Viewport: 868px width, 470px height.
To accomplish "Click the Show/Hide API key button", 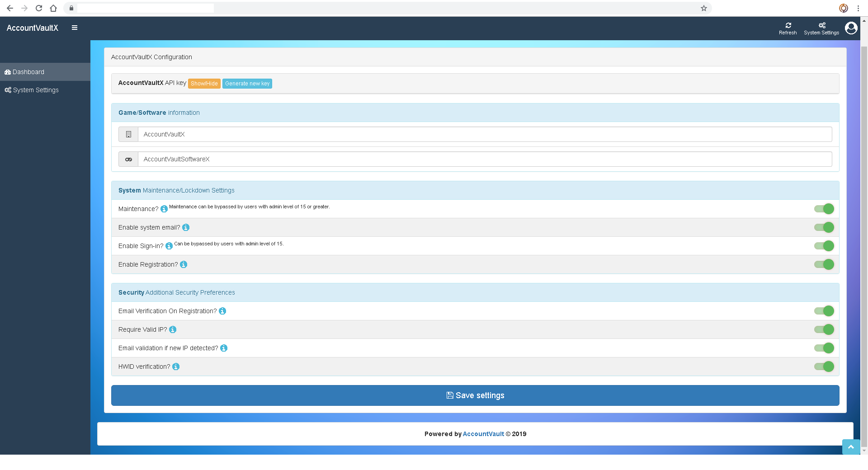I will point(204,84).
